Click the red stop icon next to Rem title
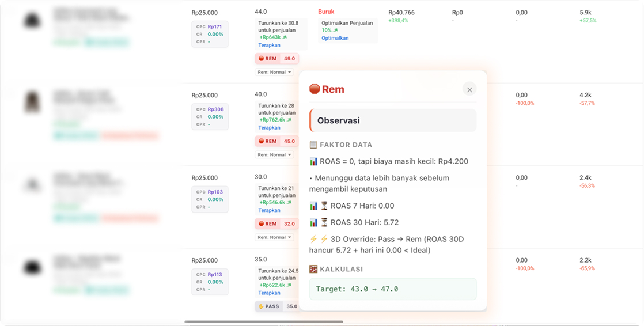The image size is (644, 326). point(314,89)
